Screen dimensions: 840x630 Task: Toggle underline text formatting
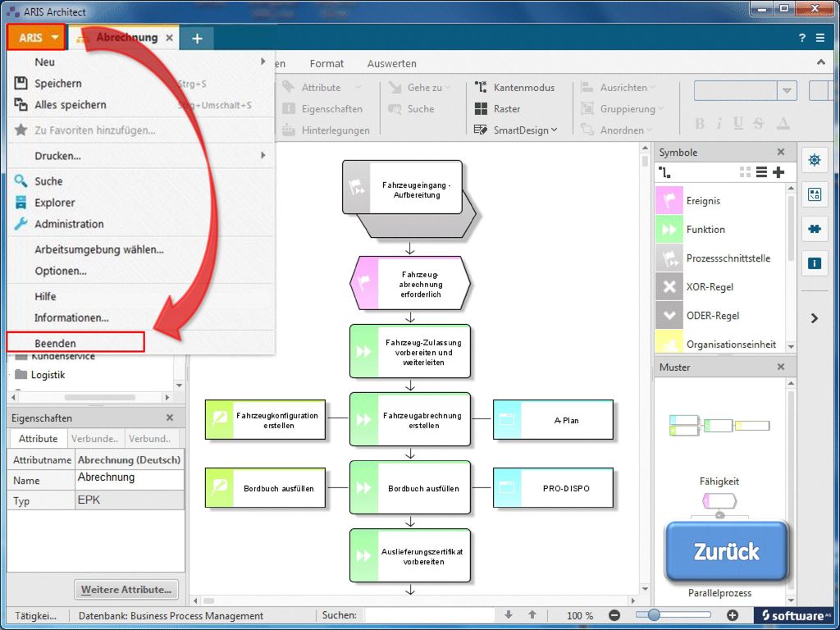click(x=737, y=124)
